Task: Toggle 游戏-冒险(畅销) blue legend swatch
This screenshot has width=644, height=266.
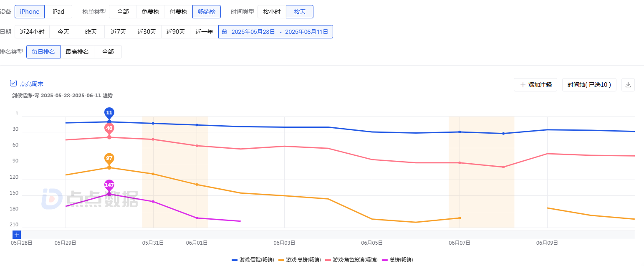Action: [x=235, y=260]
